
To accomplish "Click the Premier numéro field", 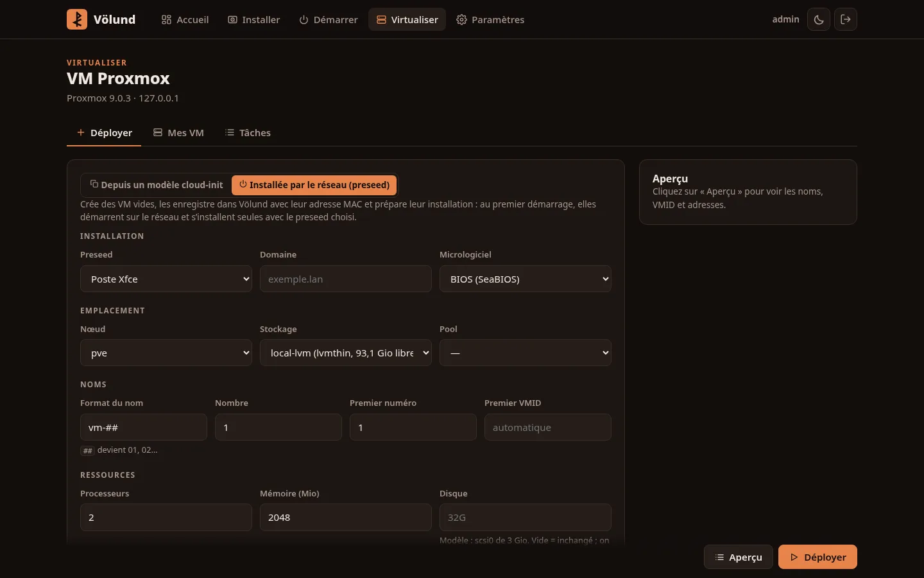I will (x=413, y=428).
